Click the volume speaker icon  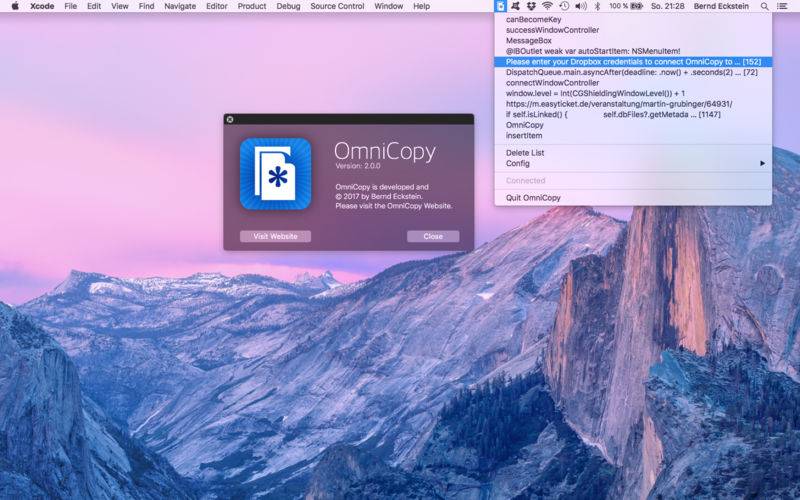pyautogui.click(x=581, y=6)
